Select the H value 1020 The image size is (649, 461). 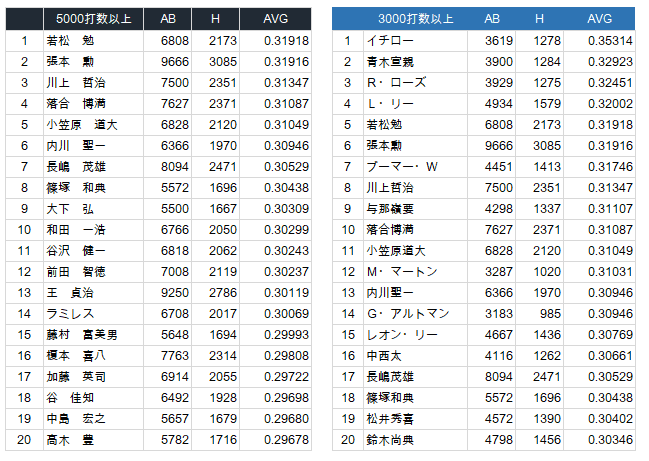coord(547,272)
